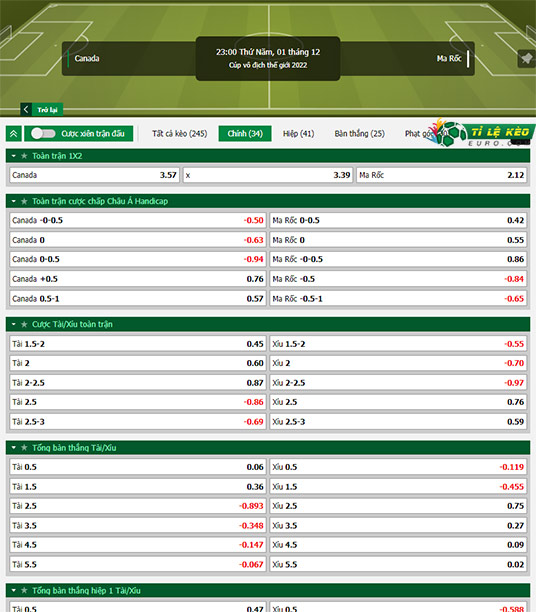536x612 pixels.
Task: Collapse the Châu Á Handicap section arrow
Action: 14,201
